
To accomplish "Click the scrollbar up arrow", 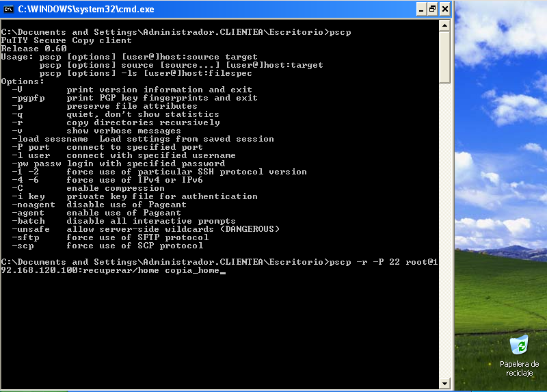I will pos(444,25).
